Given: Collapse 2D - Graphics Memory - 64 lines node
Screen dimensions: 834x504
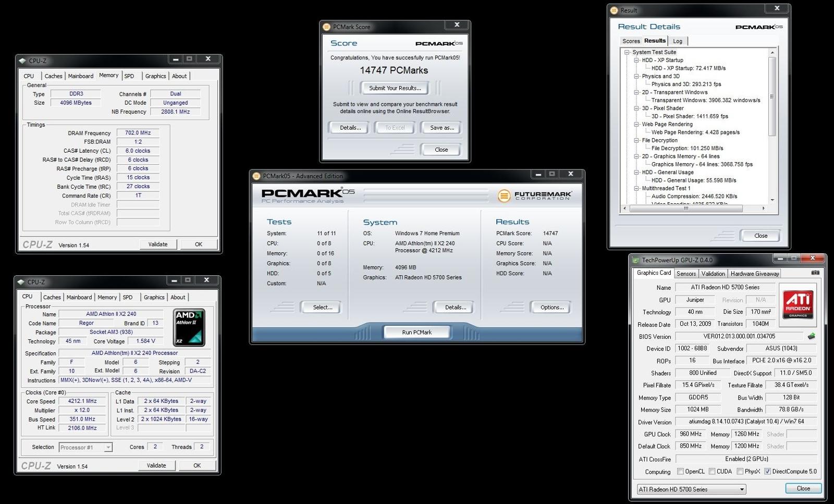Looking at the screenshot, I should [636, 156].
